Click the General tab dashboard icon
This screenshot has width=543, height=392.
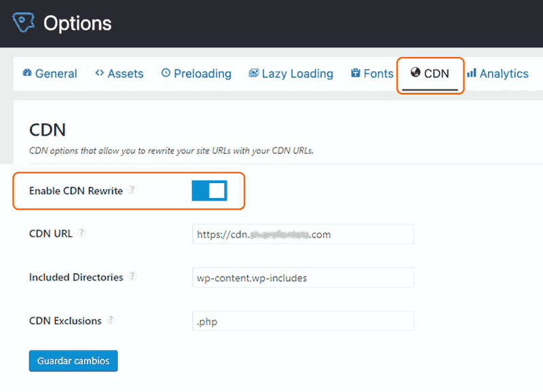coord(27,73)
